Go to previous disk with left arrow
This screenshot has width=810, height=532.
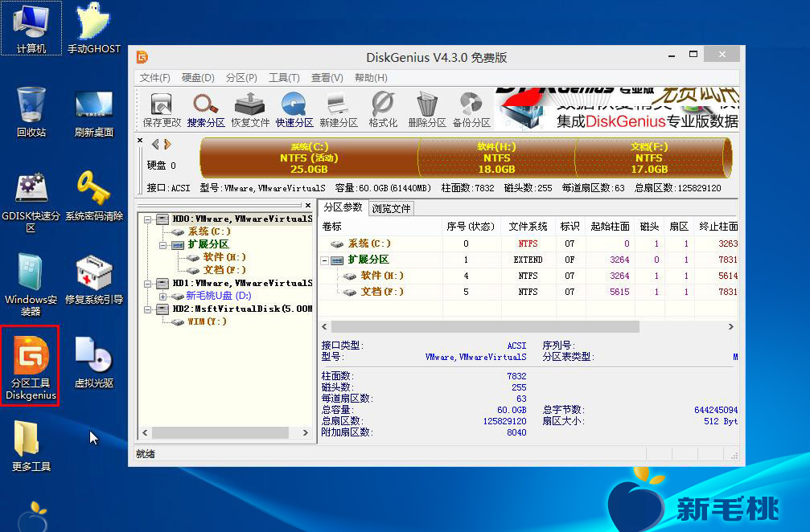pyautogui.click(x=155, y=144)
